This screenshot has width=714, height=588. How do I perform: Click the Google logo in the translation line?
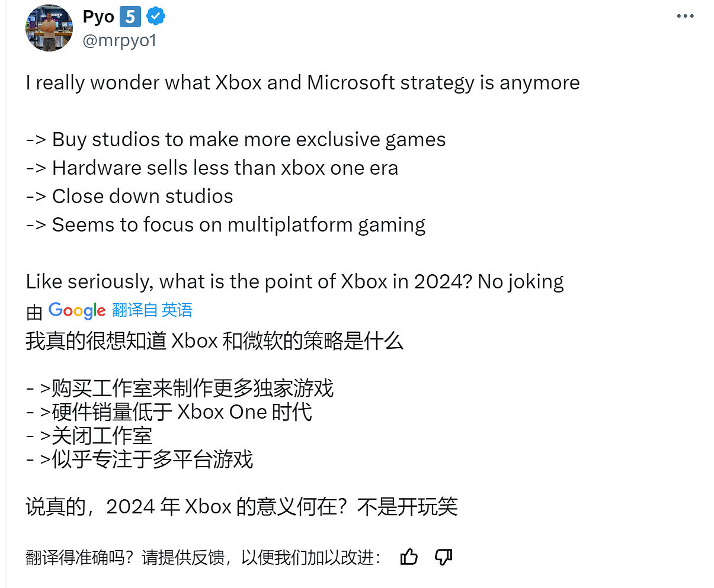coord(77,310)
